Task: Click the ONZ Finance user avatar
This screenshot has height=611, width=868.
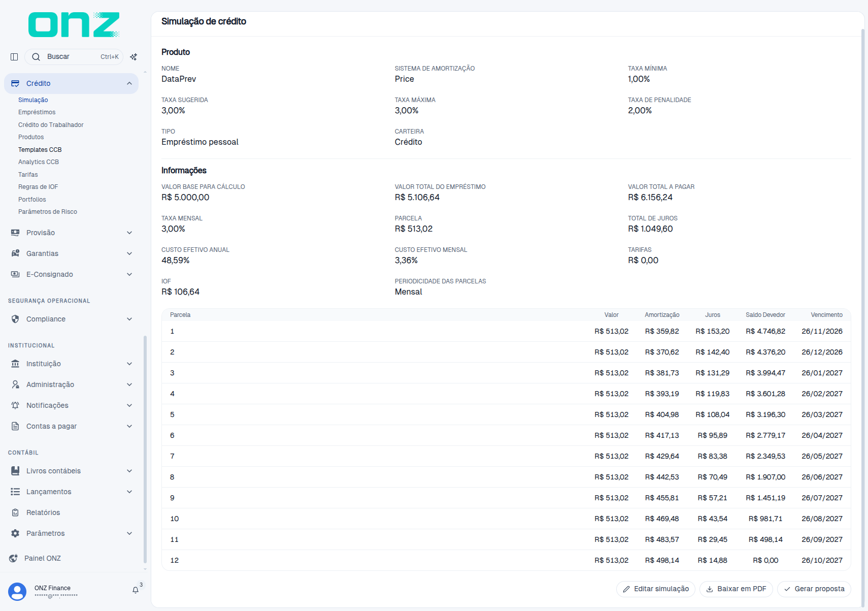Action: (17, 592)
